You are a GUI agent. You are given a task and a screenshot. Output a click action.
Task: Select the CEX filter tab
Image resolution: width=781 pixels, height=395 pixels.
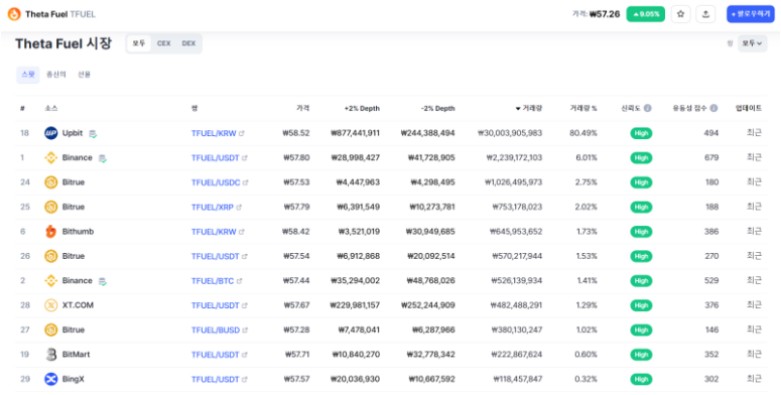tap(164, 43)
